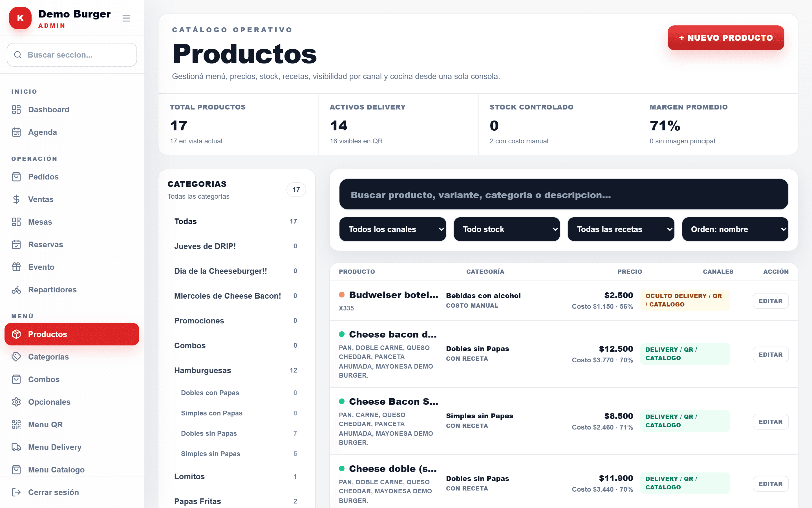The height and width of the screenshot is (508, 812).
Task: Click the Ventas dollar icon
Action: 16,199
